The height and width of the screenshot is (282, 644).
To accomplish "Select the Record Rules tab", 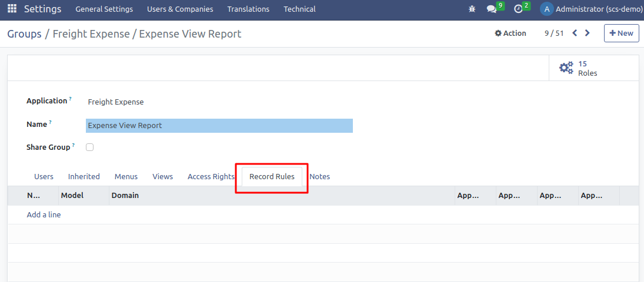I will [272, 176].
